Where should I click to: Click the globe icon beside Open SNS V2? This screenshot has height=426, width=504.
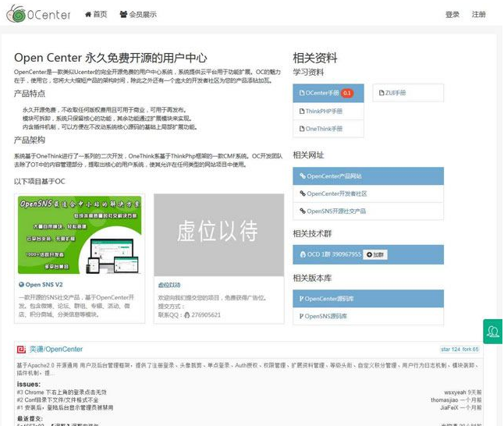point(22,285)
